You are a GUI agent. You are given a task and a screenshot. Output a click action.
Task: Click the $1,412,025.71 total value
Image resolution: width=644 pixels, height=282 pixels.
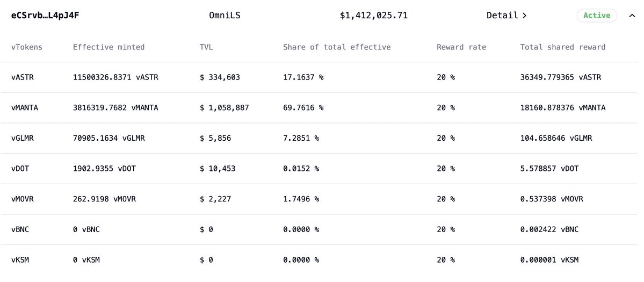click(x=373, y=16)
